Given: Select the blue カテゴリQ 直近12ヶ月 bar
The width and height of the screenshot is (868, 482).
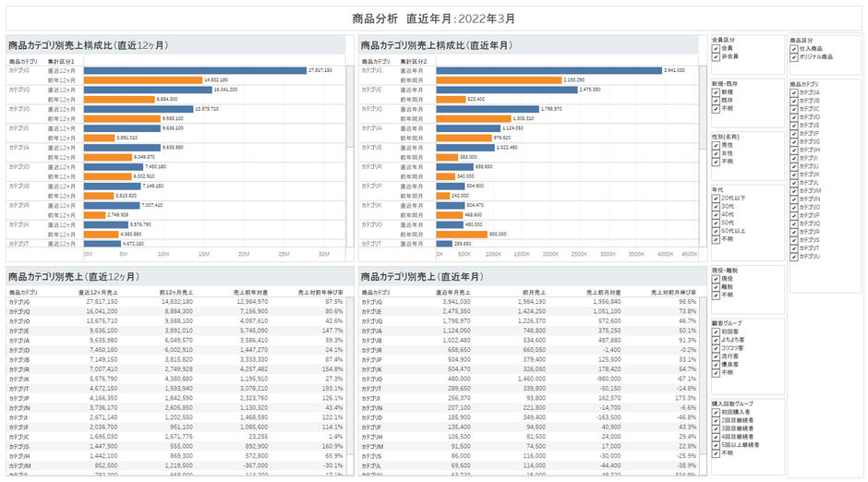Looking at the screenshot, I should (x=148, y=90).
